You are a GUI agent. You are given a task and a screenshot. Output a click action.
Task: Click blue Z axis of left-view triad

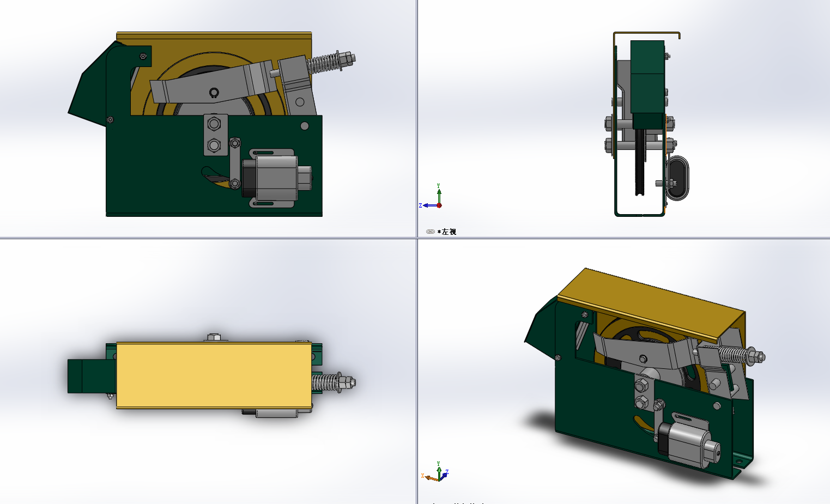tap(429, 205)
